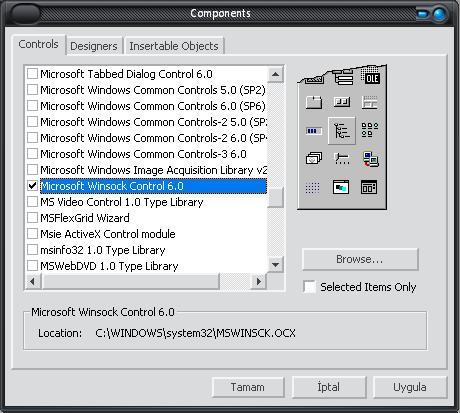Switch to the Designers tab

pyautogui.click(x=94, y=46)
